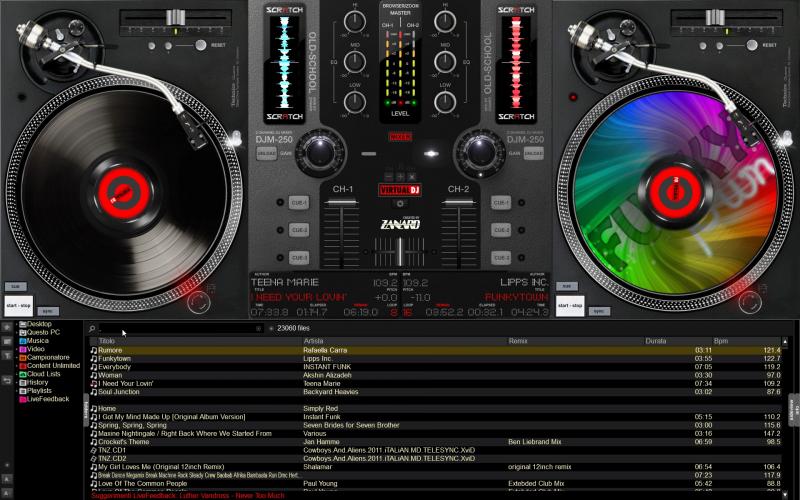Toggle the first round button above left turntable
800x500 pixels.
[x=152, y=46]
